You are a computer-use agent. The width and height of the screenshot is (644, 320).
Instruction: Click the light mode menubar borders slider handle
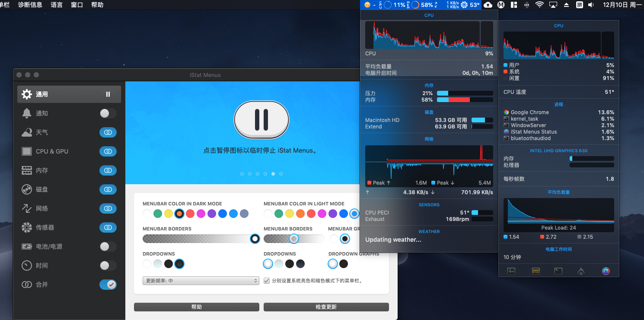(x=294, y=239)
